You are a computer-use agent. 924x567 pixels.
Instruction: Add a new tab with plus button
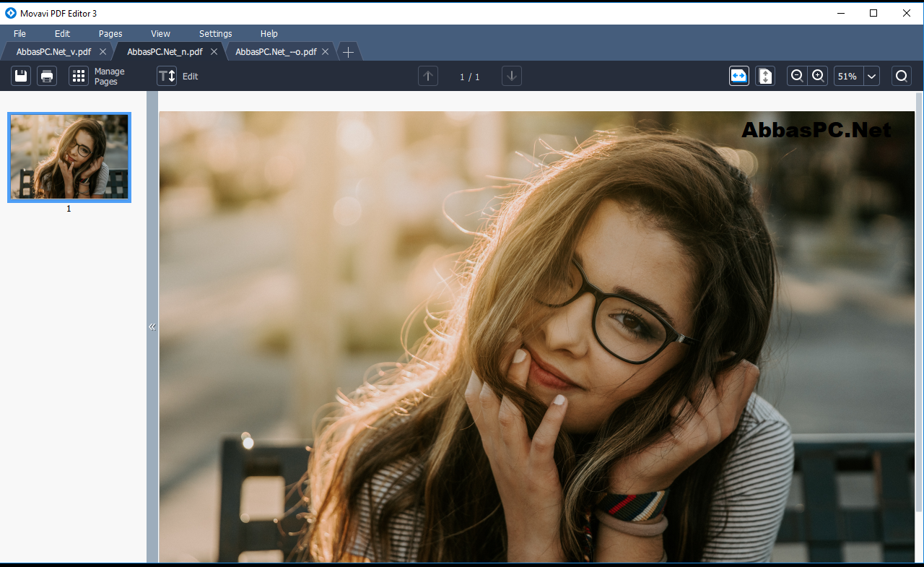pos(348,52)
